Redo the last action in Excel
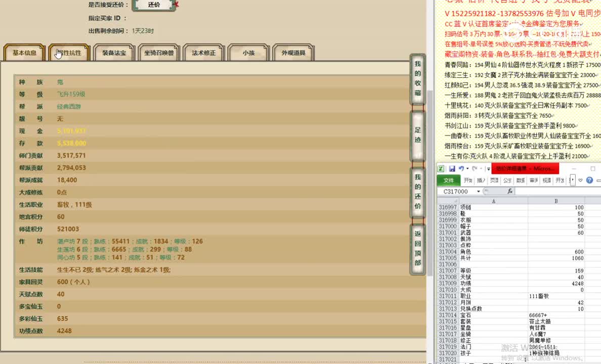This screenshot has width=601, height=364. pos(475,168)
